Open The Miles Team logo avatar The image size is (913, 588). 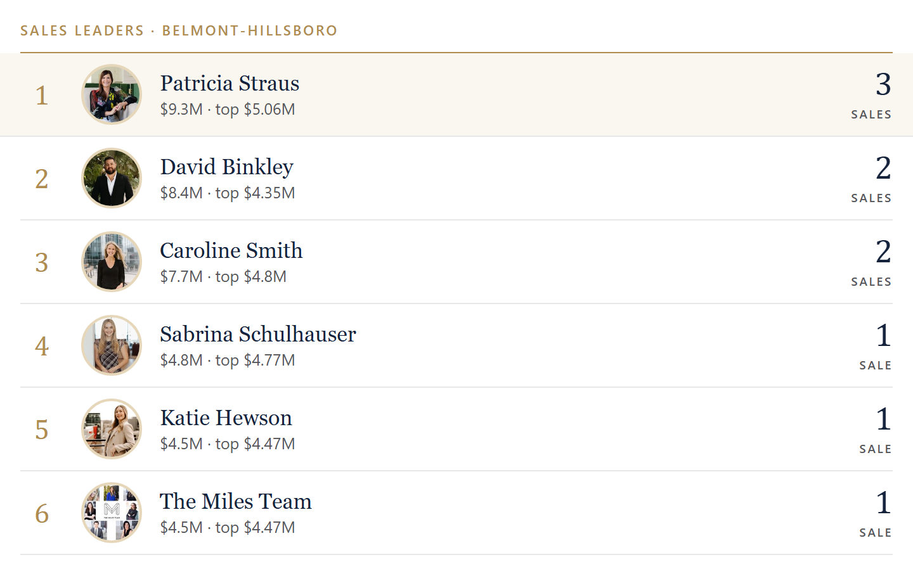click(x=112, y=513)
